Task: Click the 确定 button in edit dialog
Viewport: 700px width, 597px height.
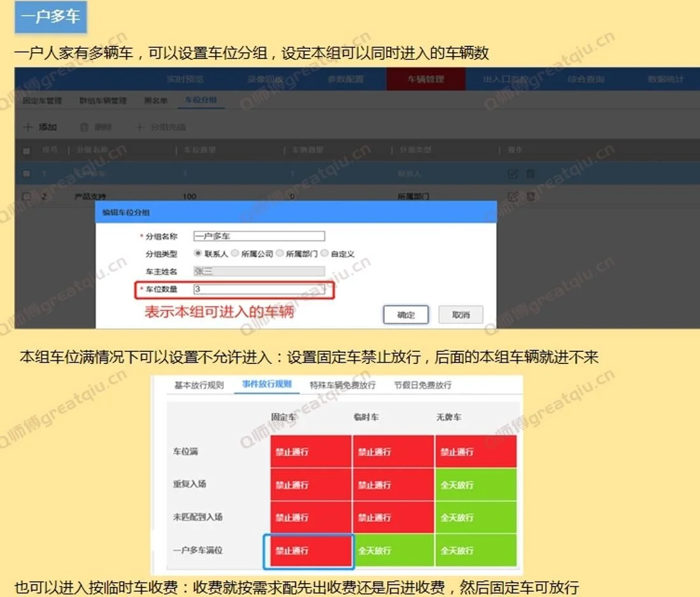Action: (x=406, y=314)
